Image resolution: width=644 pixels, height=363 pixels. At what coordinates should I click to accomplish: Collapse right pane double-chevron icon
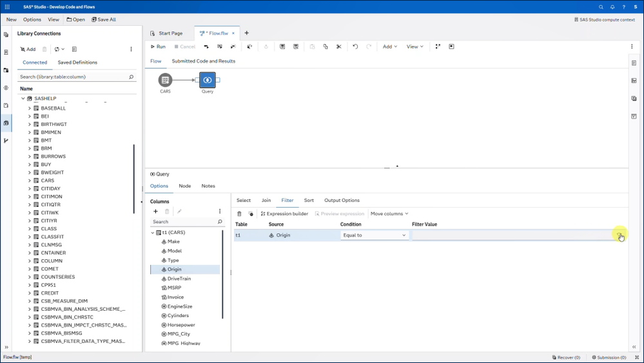[x=634, y=347]
